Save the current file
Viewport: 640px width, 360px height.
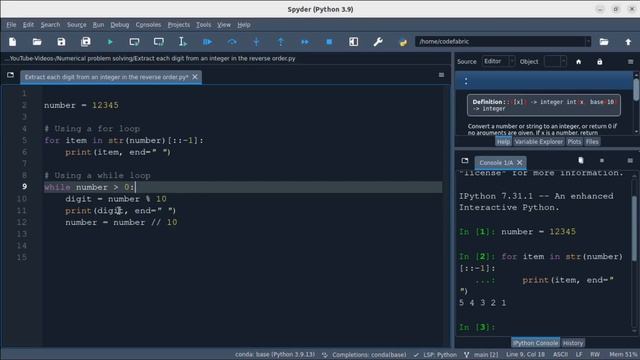[61, 42]
